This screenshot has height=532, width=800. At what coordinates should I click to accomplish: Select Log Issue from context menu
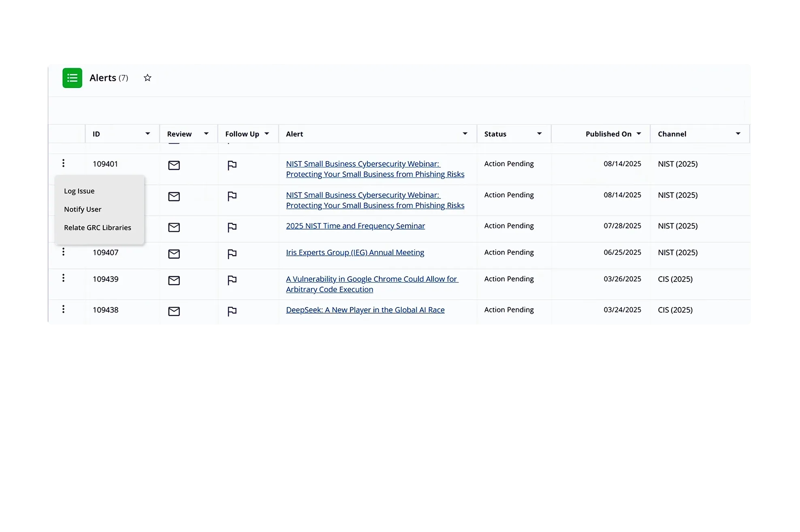(x=79, y=191)
